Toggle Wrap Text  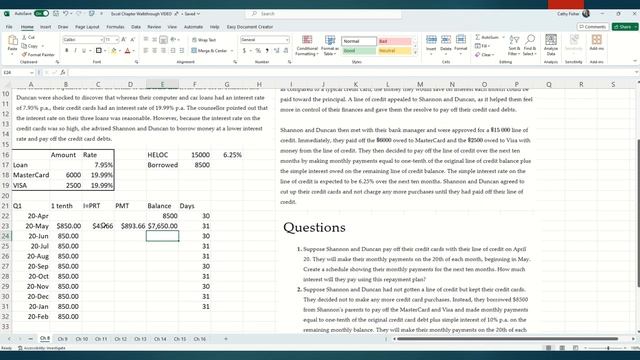[x=204, y=40]
